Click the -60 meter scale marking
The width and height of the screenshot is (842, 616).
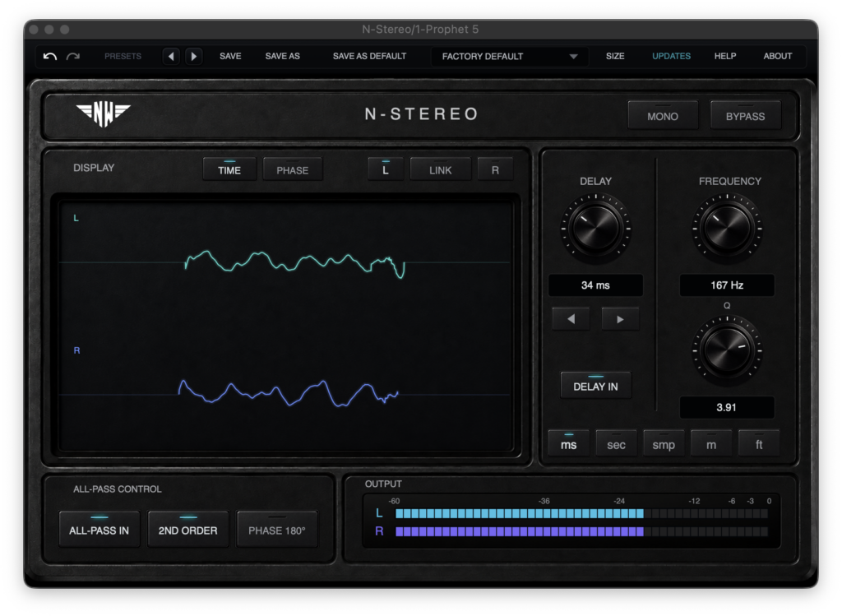point(394,501)
